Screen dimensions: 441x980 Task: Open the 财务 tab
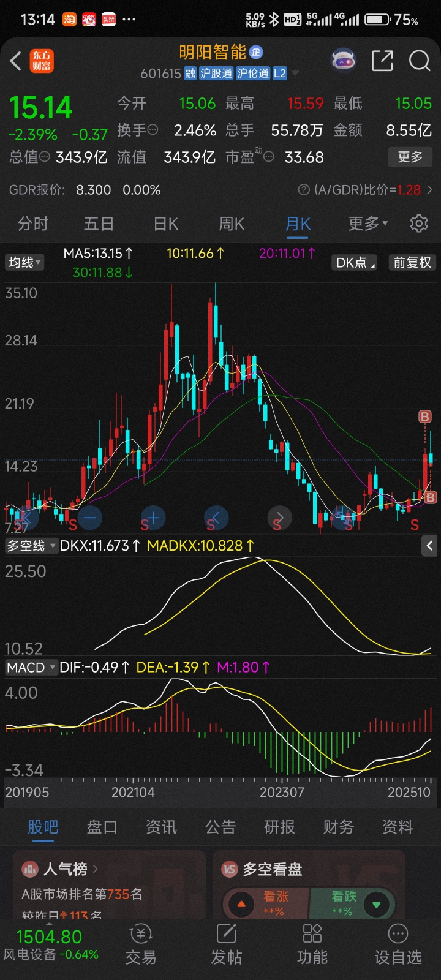[339, 827]
